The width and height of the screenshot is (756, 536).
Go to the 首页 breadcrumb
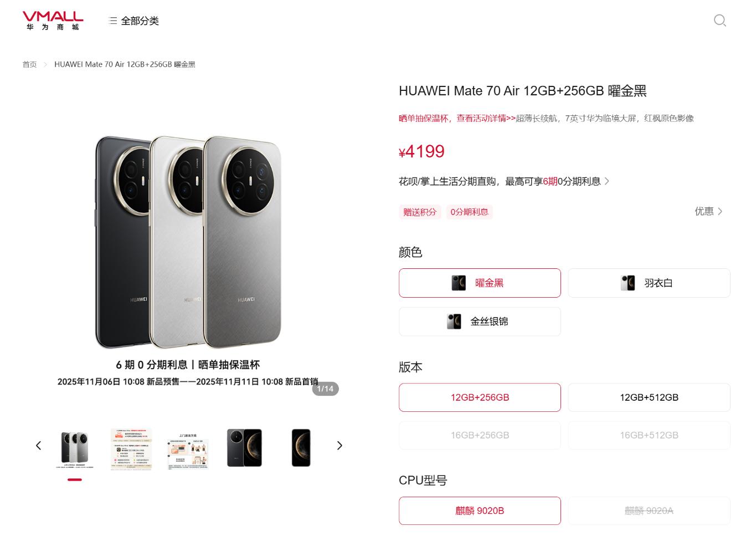point(29,64)
